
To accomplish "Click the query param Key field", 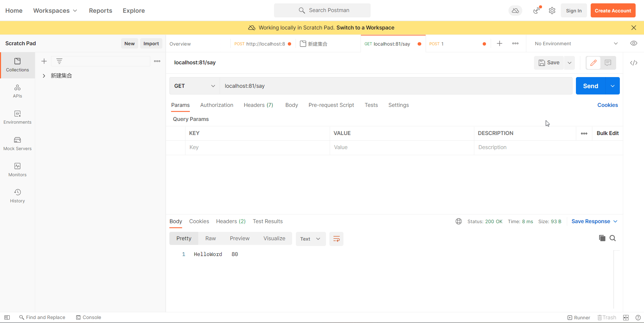I will [x=257, y=147].
